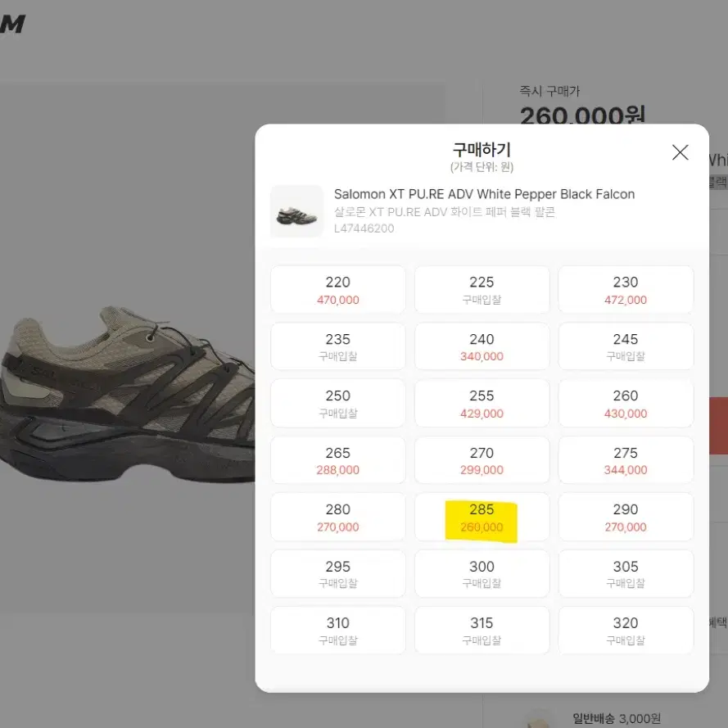Select size 220 priced 470,000
This screenshot has height=728, width=728.
[337, 290]
